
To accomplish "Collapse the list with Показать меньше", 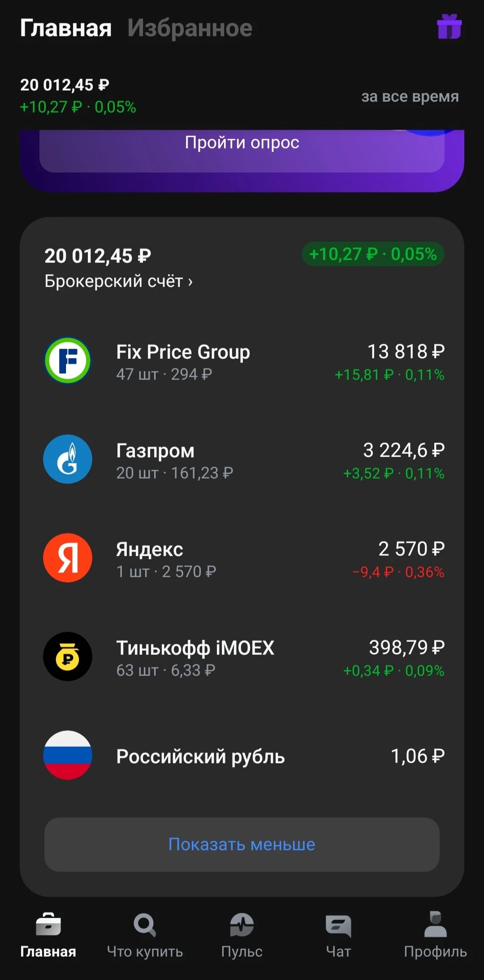I will coord(242,845).
